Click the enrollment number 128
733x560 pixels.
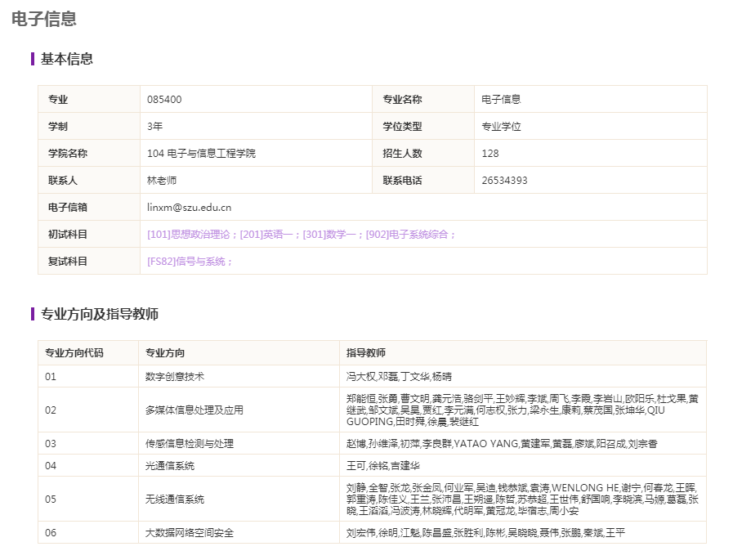[x=490, y=154]
